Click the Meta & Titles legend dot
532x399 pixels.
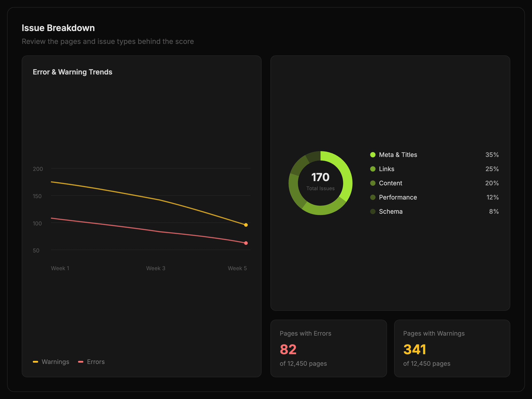pos(373,155)
